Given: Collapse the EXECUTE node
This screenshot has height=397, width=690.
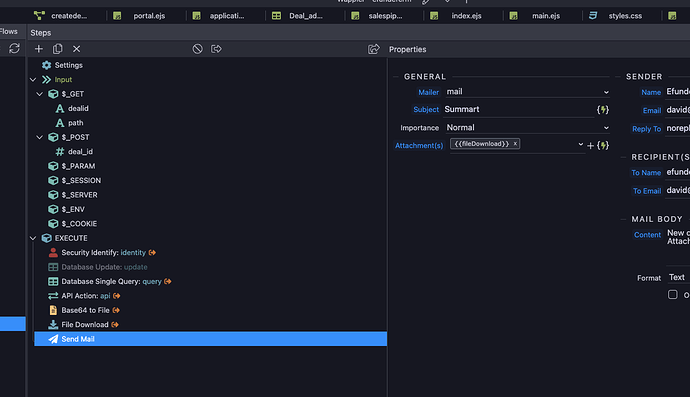Looking at the screenshot, I should point(33,238).
